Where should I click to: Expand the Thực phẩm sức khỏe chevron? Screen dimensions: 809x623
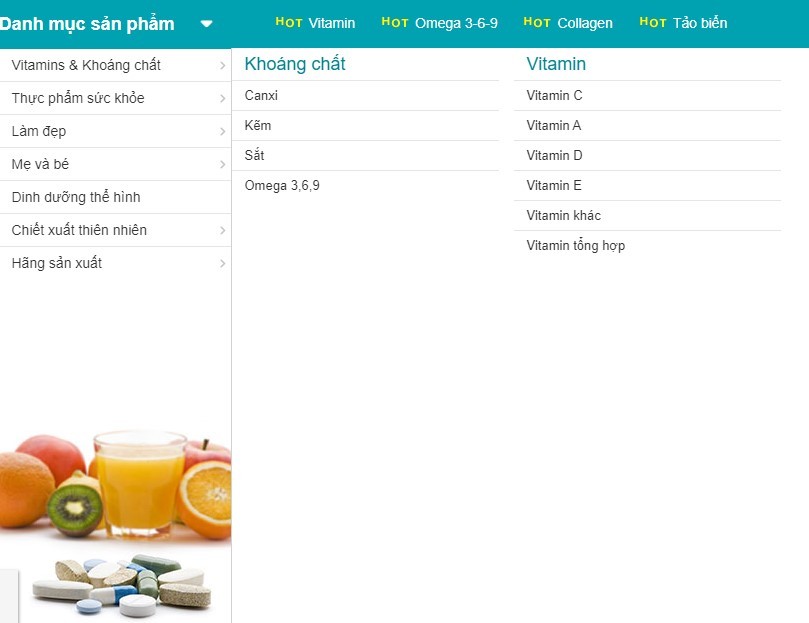(x=222, y=99)
